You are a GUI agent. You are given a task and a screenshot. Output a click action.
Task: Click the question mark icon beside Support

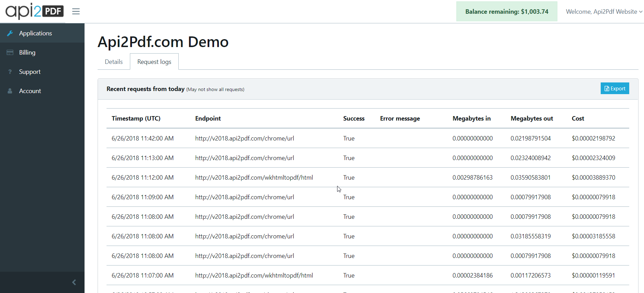tap(10, 72)
